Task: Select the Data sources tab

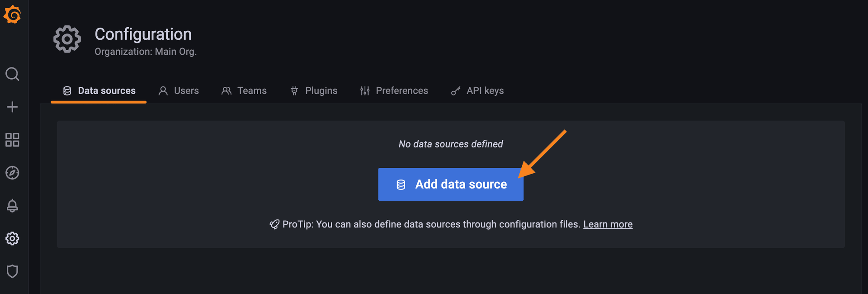Action: (99, 91)
